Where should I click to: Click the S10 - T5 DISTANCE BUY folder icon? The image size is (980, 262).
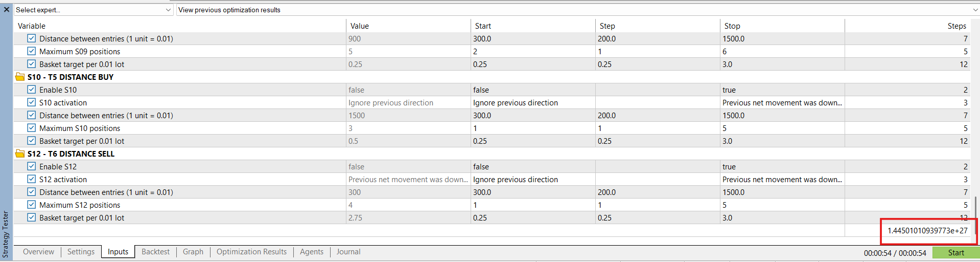coord(20,77)
